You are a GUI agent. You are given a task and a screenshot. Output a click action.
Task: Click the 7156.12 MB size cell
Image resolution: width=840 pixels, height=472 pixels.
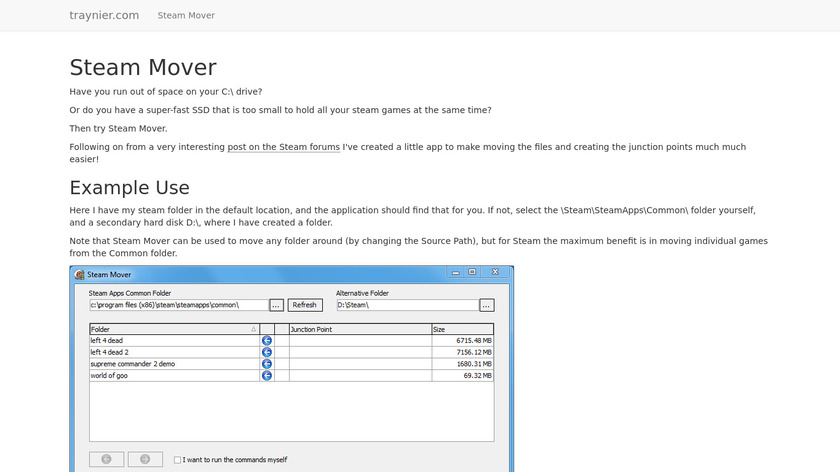click(462, 353)
